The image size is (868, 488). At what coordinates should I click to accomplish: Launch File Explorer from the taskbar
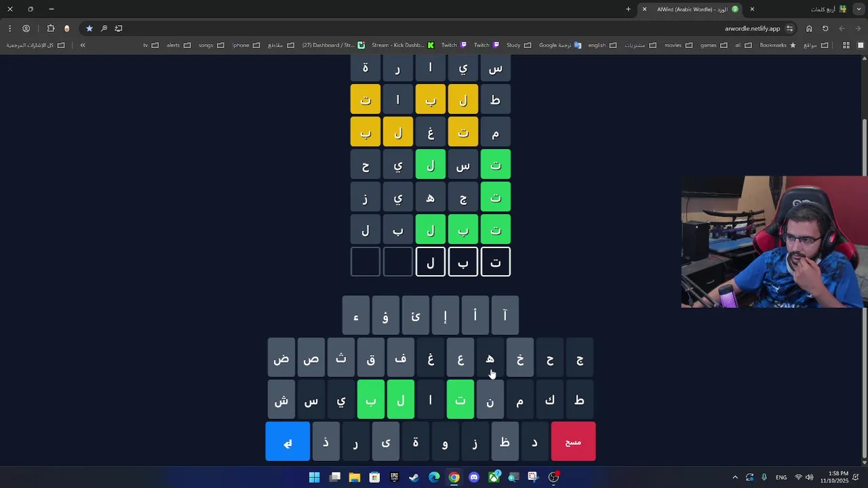(354, 477)
